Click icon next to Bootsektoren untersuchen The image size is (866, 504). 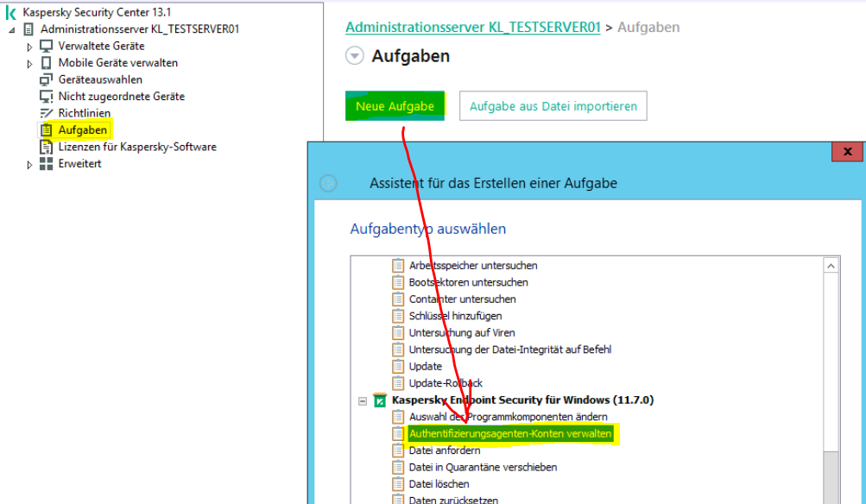(x=398, y=283)
